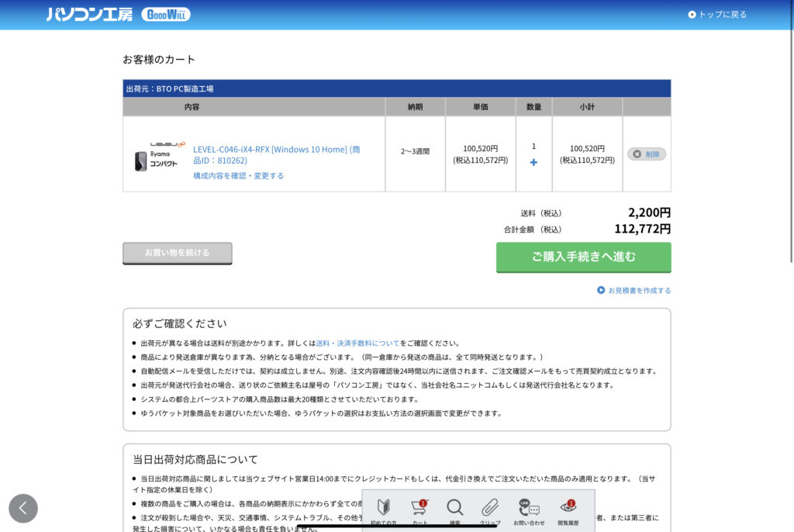
Task: Select the 検索 search magnifier icon
Action: tap(455, 508)
